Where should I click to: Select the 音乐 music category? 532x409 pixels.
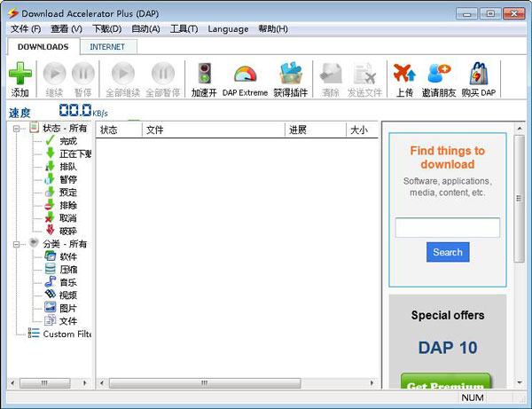(67, 282)
